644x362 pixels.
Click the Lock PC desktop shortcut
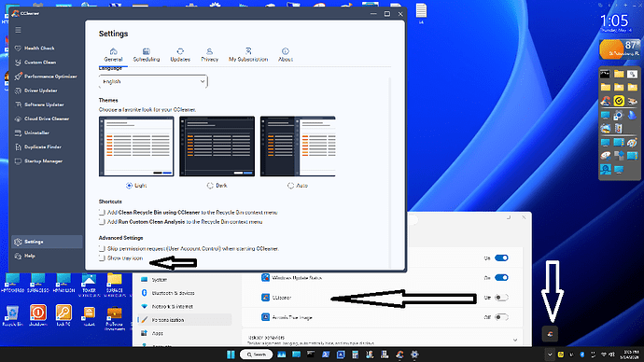[x=63, y=315]
